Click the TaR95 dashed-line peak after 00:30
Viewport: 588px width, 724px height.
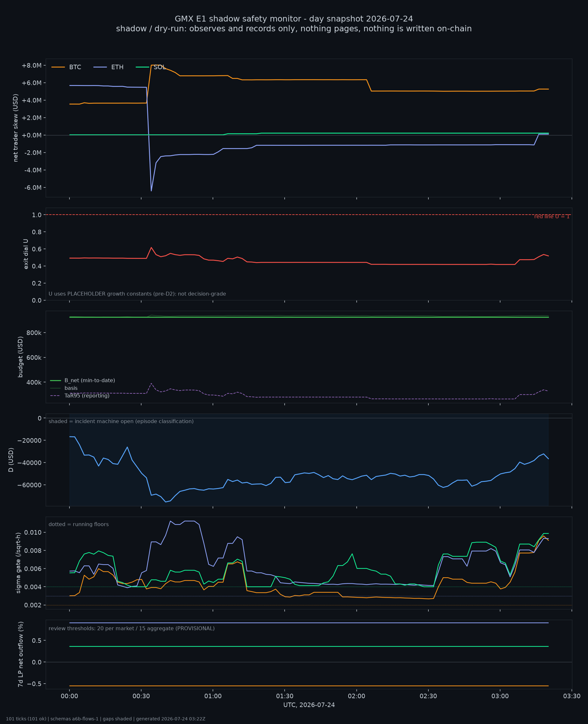(x=151, y=384)
